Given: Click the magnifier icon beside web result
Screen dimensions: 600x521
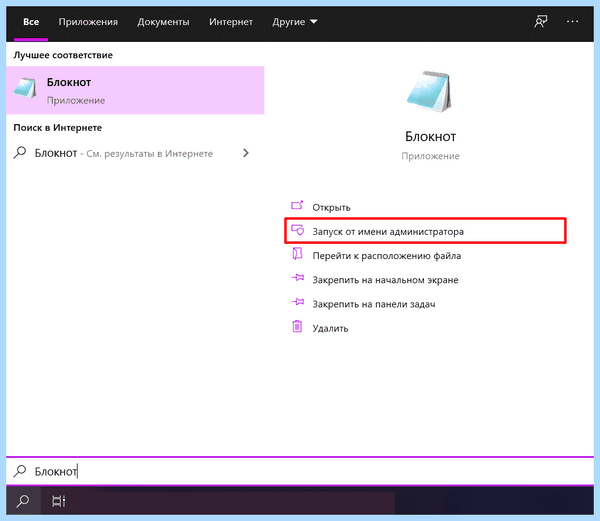Looking at the screenshot, I should 20,153.
